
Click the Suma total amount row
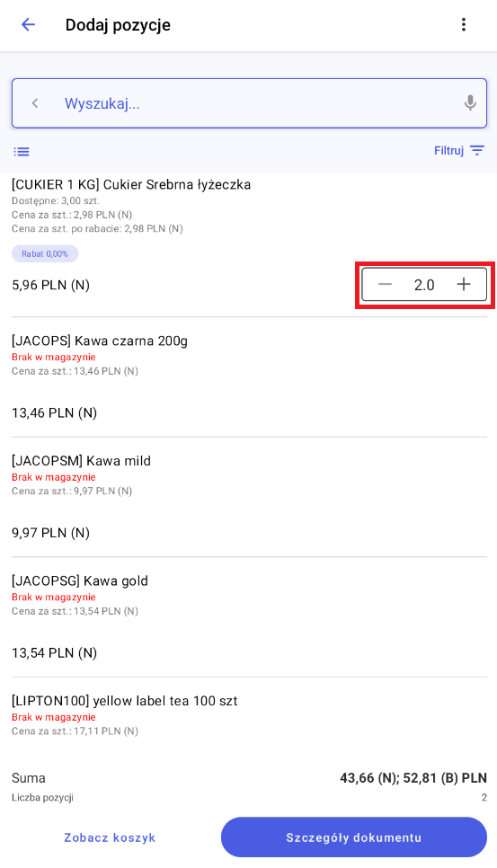pyautogui.click(x=249, y=778)
